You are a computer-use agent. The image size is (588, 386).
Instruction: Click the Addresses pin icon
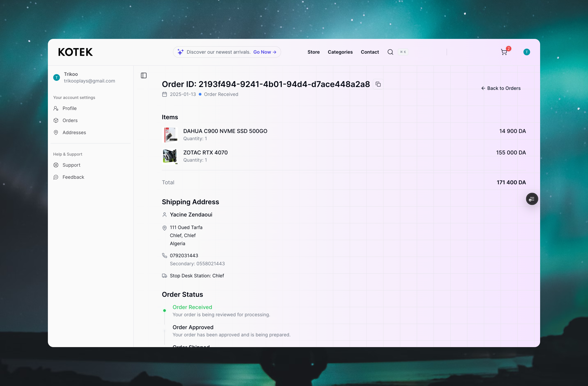point(56,132)
